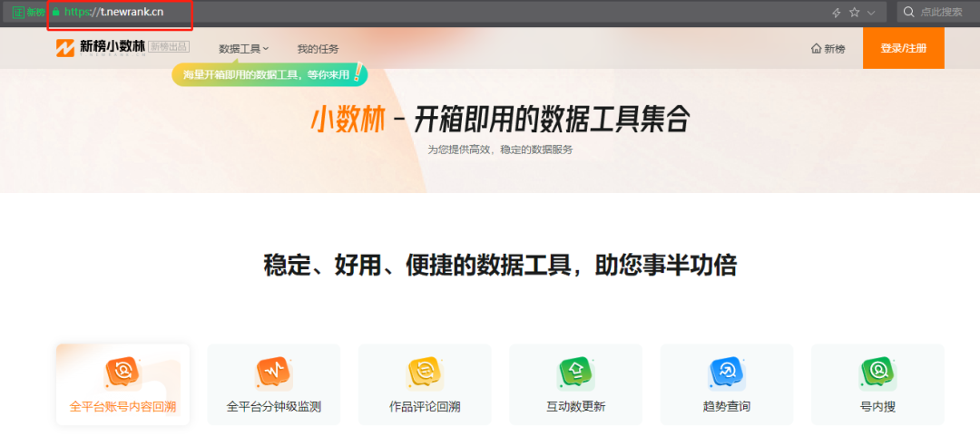Click the magnifier search icon in browser bar
Screen dimensions: 980x446
pyautogui.click(x=909, y=12)
